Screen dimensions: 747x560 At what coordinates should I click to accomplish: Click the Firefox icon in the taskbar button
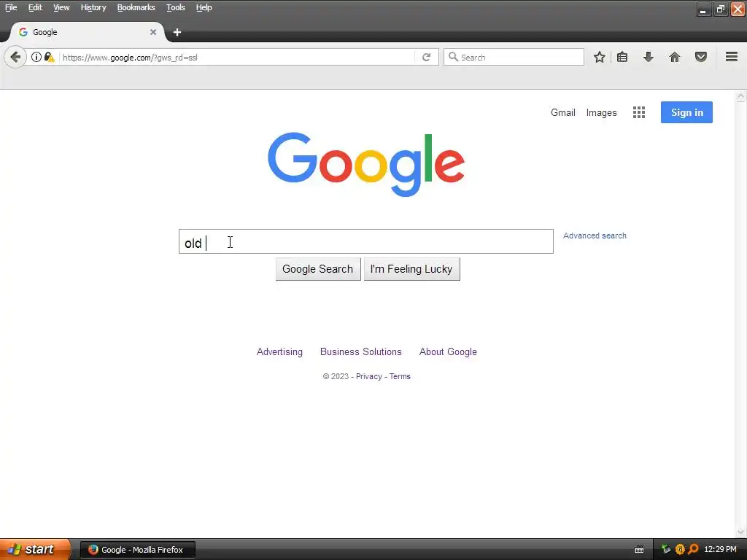[93, 550]
